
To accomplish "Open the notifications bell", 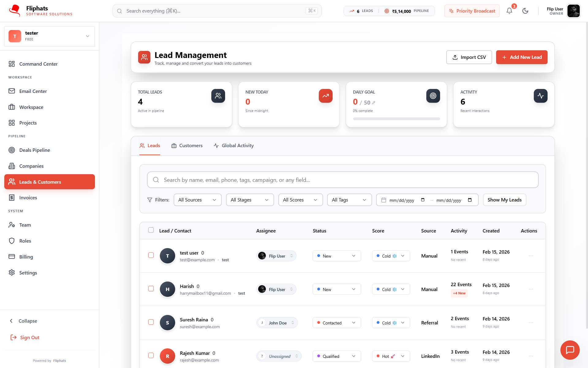I will pyautogui.click(x=509, y=11).
